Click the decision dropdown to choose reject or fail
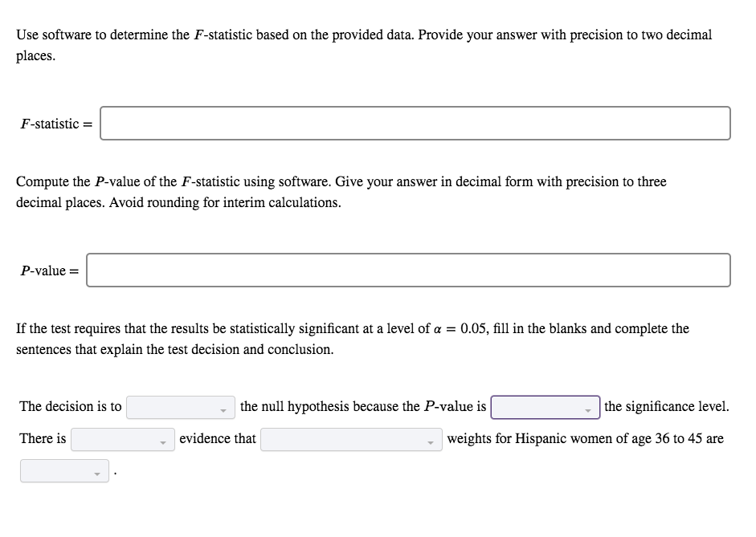This screenshot has height=537, width=756. click(x=181, y=407)
